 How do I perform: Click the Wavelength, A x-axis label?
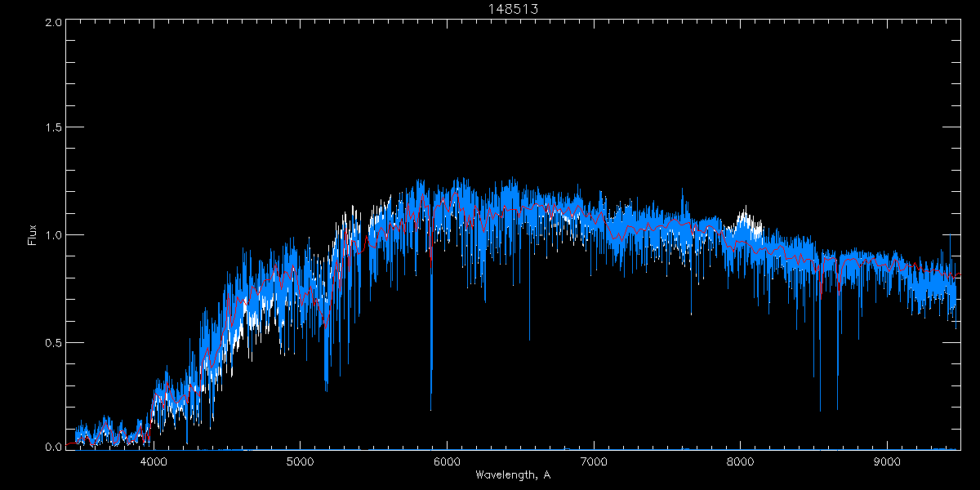tap(514, 475)
